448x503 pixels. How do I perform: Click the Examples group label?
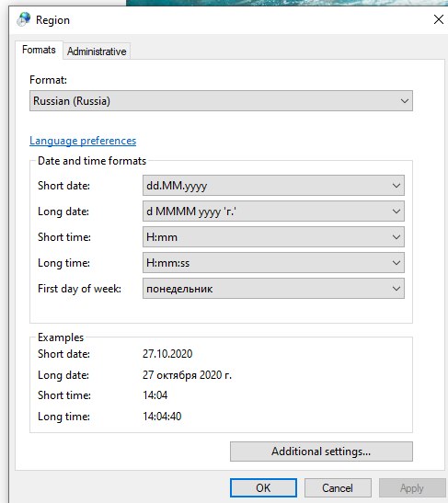pos(61,337)
